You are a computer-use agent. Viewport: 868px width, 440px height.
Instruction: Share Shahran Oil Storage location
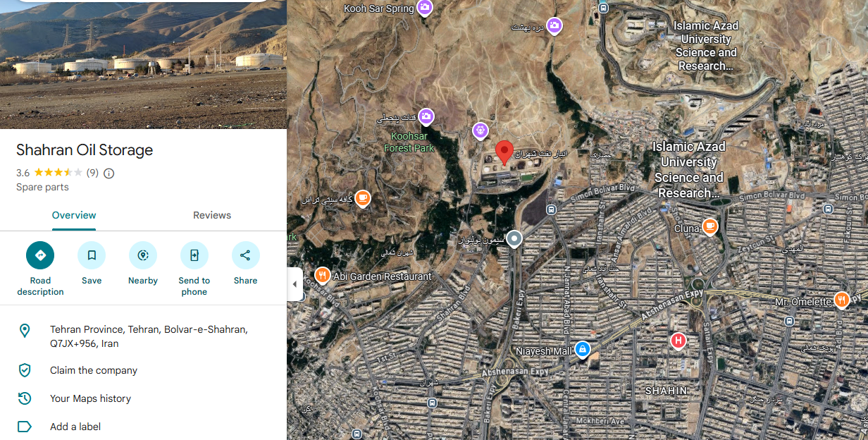[245, 255]
